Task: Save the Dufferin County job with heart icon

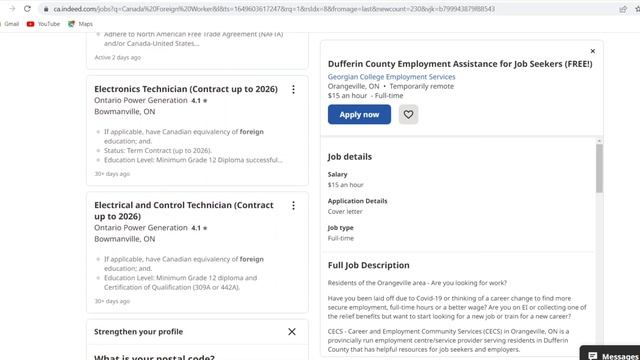Action: point(408,114)
